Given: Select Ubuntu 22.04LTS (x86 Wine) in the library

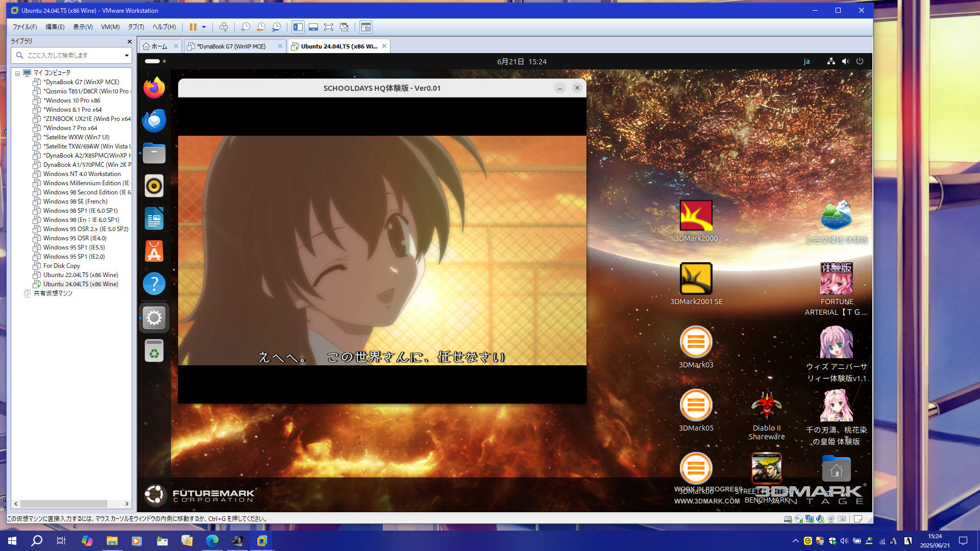Looking at the screenshot, I should tap(81, 275).
